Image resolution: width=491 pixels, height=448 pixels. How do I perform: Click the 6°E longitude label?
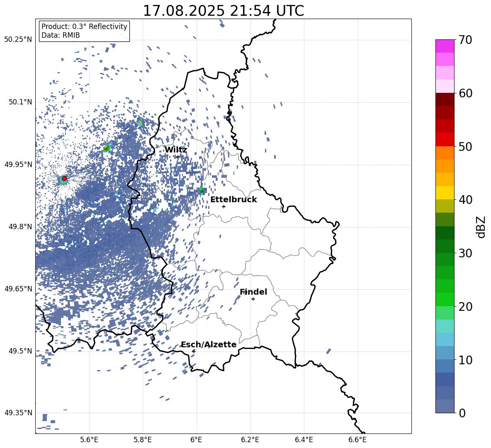pyautogui.click(x=196, y=440)
